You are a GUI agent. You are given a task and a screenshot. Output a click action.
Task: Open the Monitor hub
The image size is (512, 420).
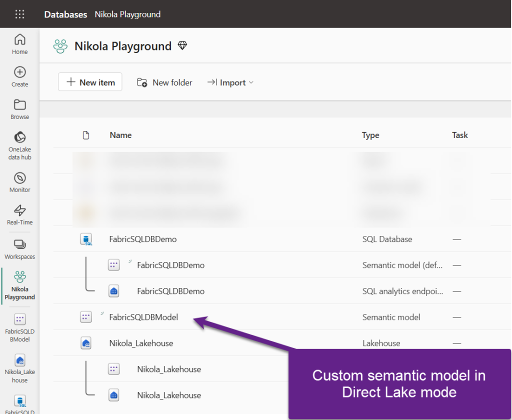pos(19,182)
